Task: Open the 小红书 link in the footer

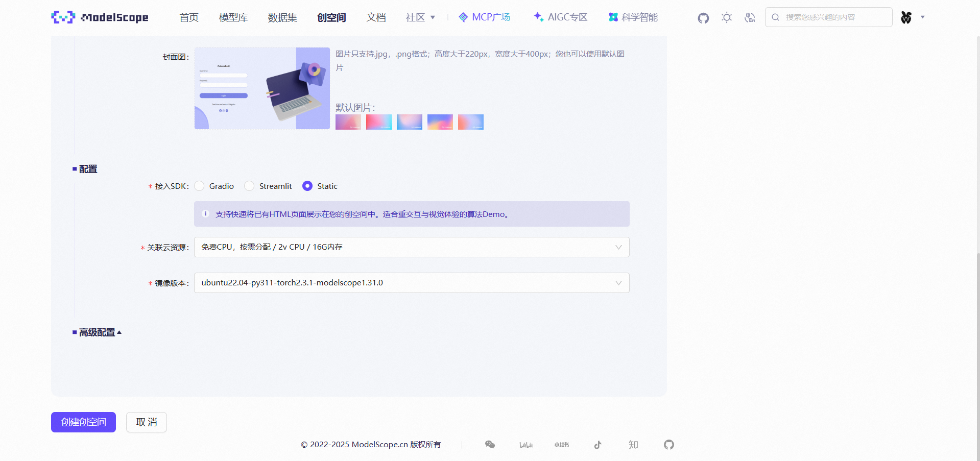Action: [x=561, y=445]
